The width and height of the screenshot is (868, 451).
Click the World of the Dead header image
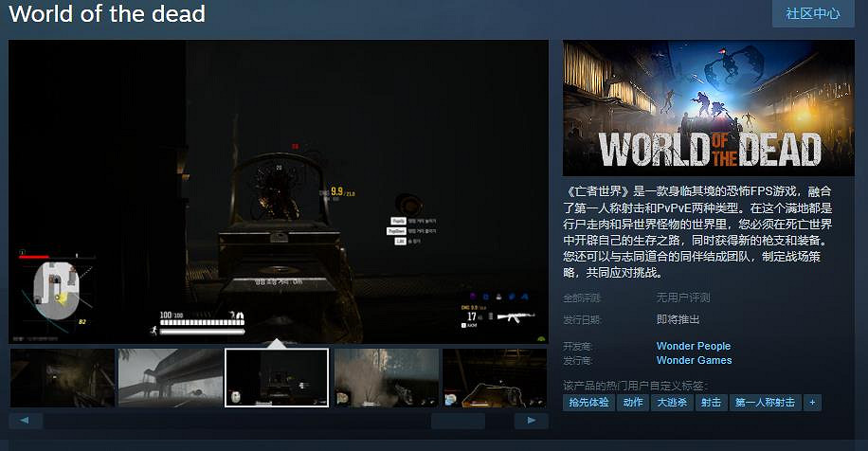[x=709, y=108]
